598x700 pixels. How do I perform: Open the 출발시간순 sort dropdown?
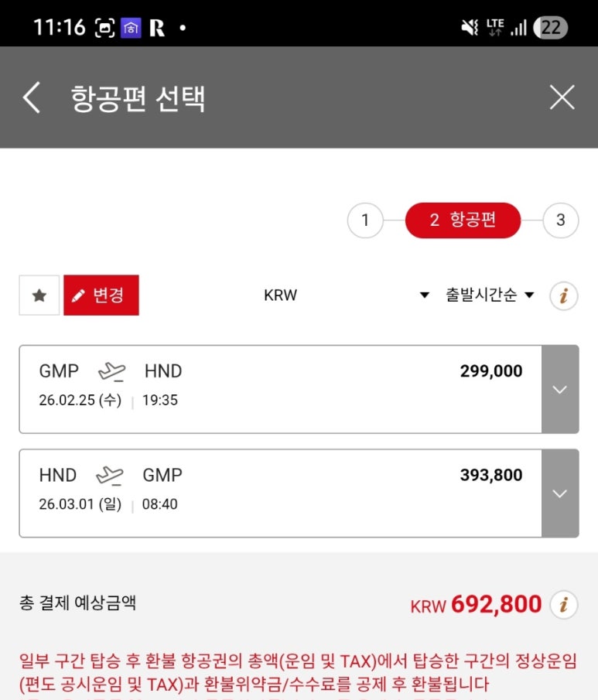point(490,295)
